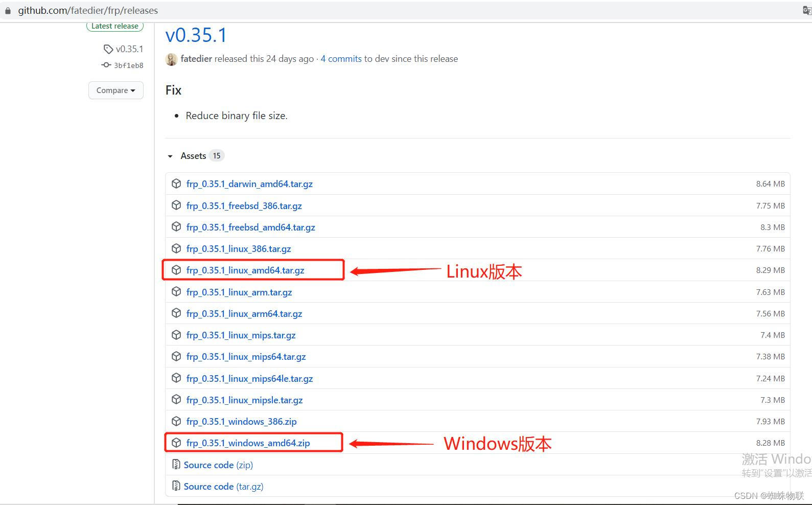
Task: Click the 7.93 MB file size
Action: tap(770, 421)
